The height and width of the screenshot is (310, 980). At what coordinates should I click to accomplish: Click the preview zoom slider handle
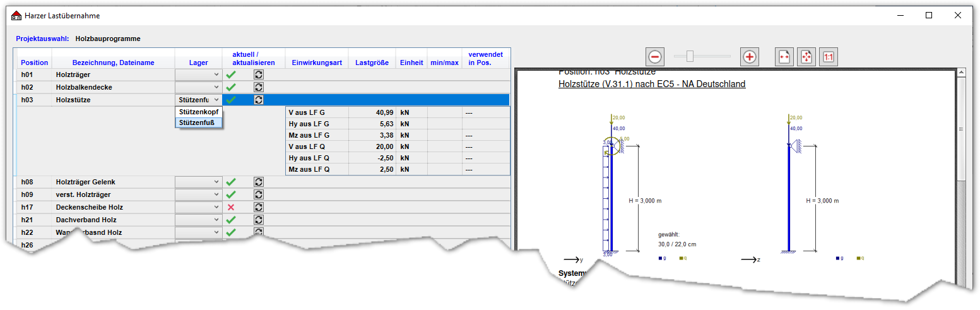690,57
